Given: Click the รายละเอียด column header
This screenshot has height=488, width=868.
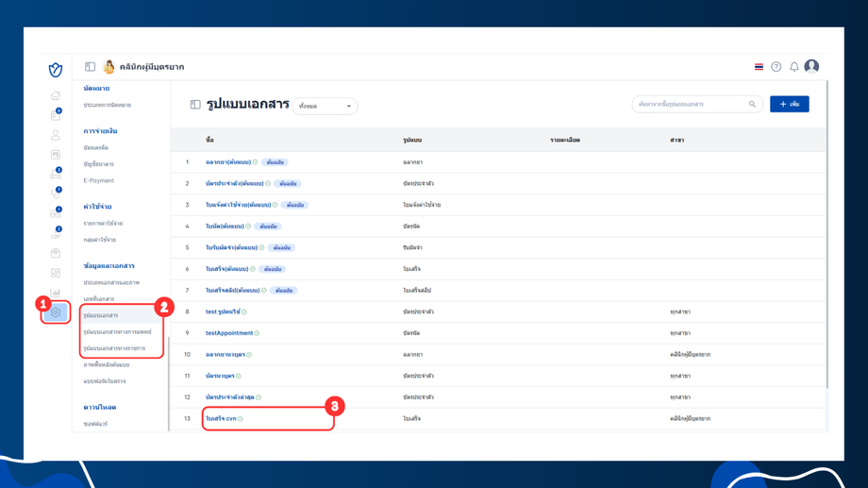Looking at the screenshot, I should click(x=564, y=140).
